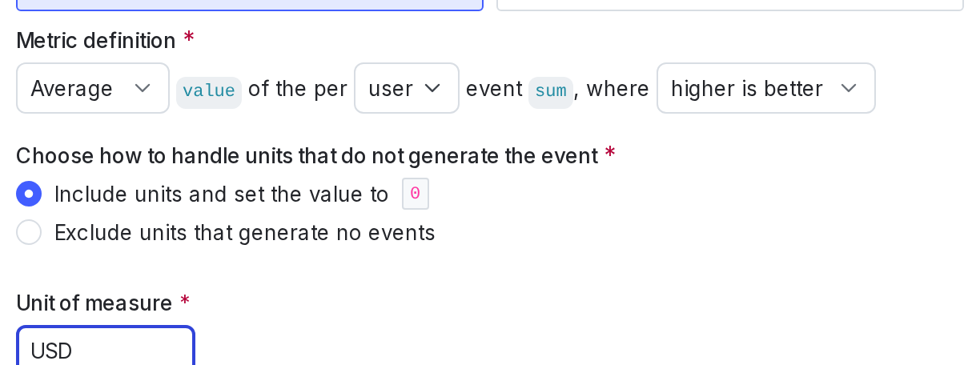Open the per user unit dropdown
Screen dimensions: 980x365
(406, 88)
